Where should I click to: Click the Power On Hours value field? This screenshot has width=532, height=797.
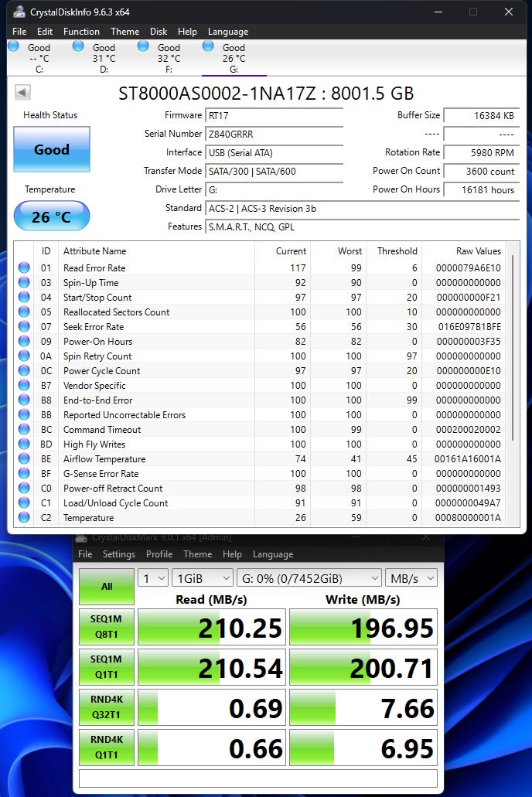click(481, 189)
